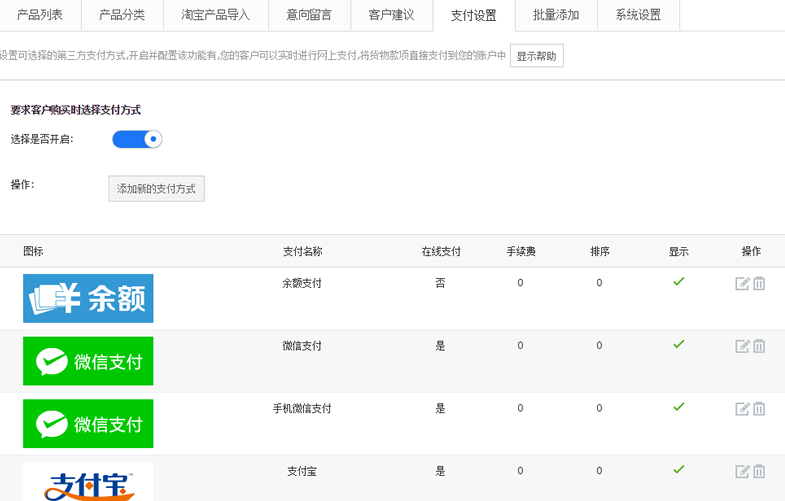Click 添加新的支付方式 button
This screenshot has height=501, width=785.
[156, 189]
